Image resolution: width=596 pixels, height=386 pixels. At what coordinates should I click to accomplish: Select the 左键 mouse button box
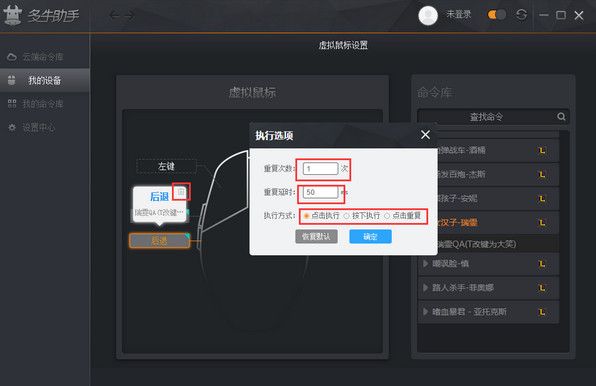click(x=166, y=166)
